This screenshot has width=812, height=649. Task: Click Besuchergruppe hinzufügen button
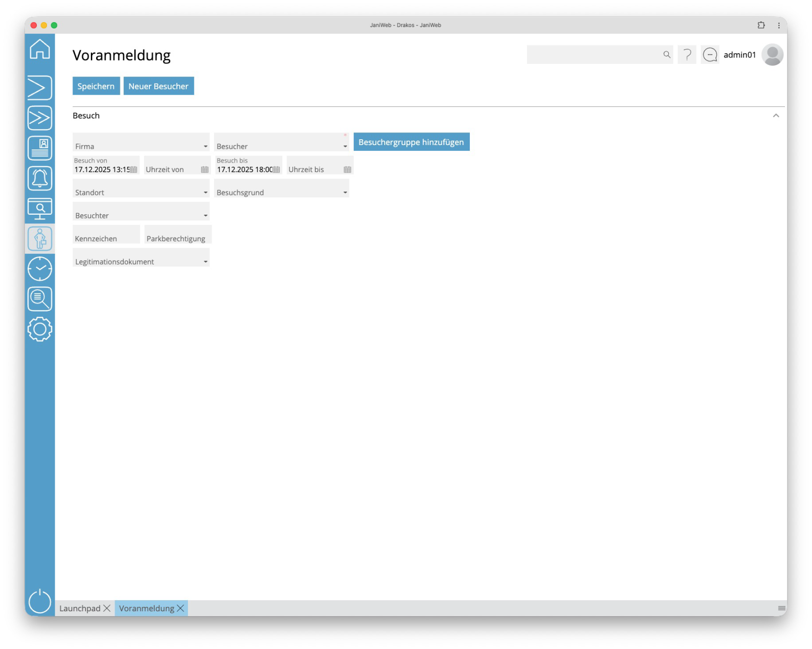click(x=411, y=142)
